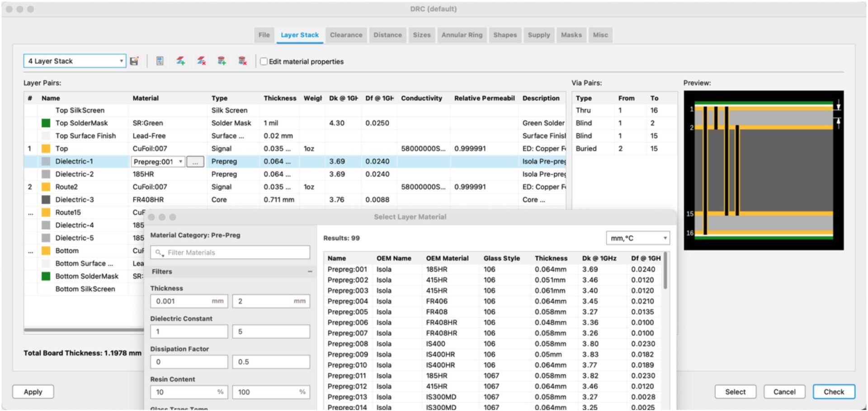Viewport: 868px width, 411px height.
Task: Open the mm,°C units dropdown
Action: [637, 238]
